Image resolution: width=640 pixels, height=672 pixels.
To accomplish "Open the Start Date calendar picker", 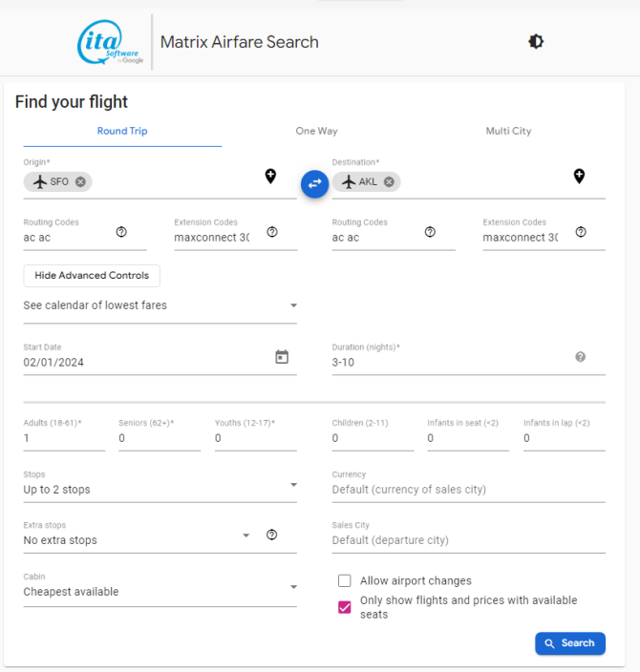I will click(282, 357).
